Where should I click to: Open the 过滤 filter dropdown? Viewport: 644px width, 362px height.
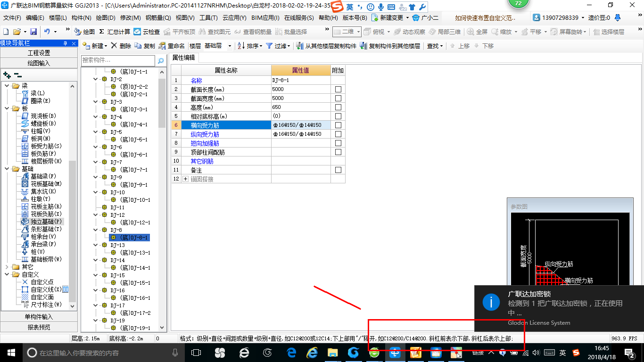(x=278, y=46)
